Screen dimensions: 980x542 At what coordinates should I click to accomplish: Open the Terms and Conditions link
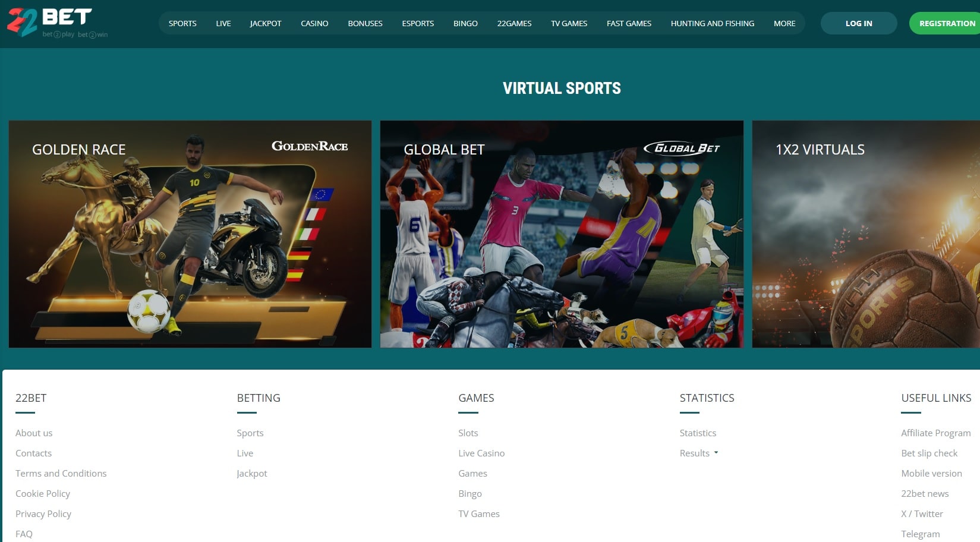[x=61, y=473]
